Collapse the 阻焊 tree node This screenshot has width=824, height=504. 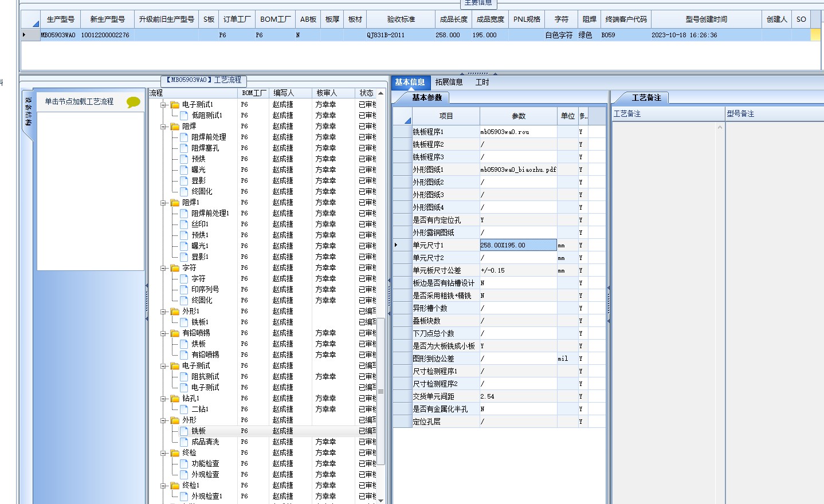click(x=163, y=127)
